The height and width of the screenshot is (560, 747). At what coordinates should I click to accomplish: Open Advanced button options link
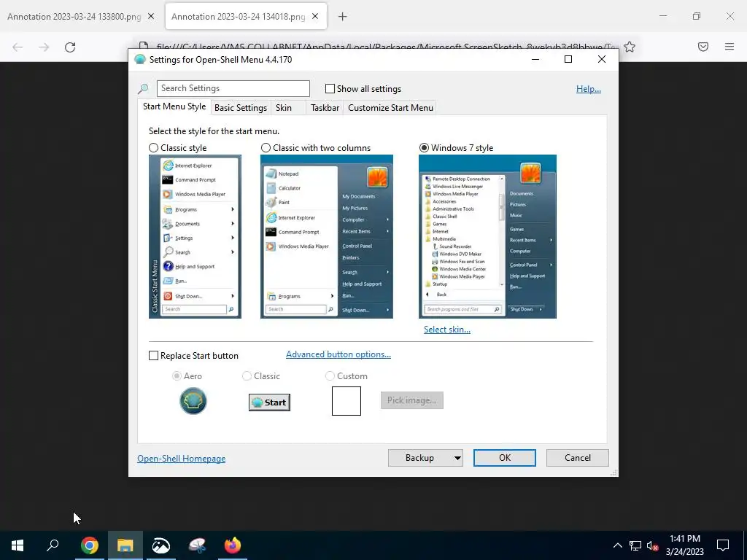338,354
